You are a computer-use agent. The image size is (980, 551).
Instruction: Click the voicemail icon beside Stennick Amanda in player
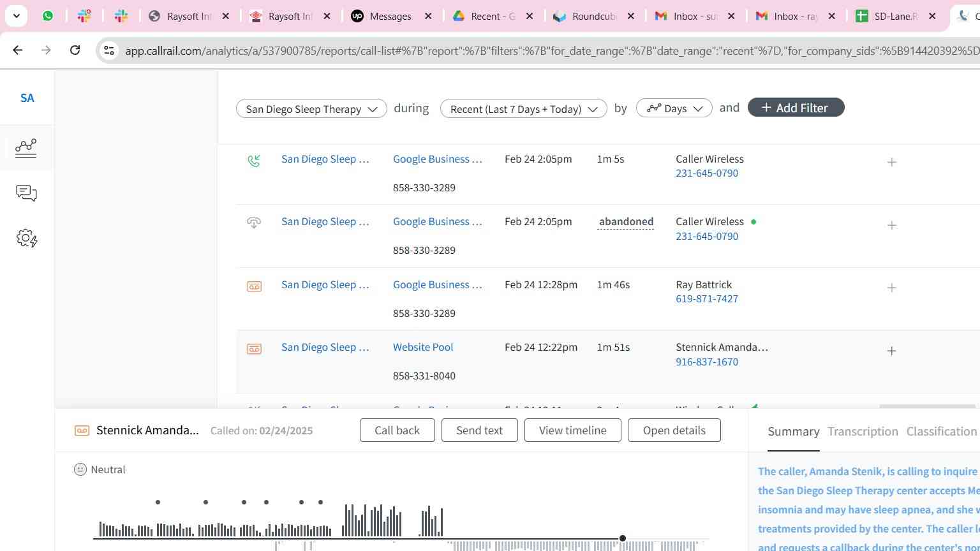[82, 430]
